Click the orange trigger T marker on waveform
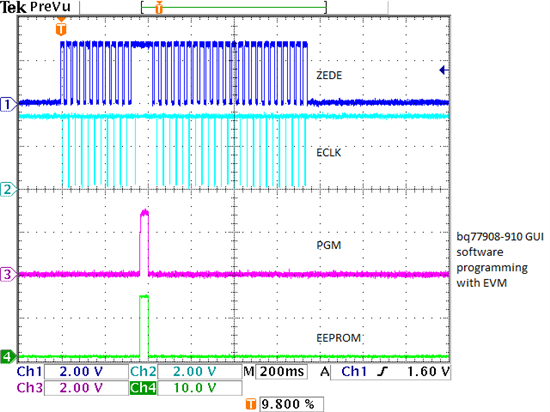The height and width of the screenshot is (412, 550). coord(61,27)
